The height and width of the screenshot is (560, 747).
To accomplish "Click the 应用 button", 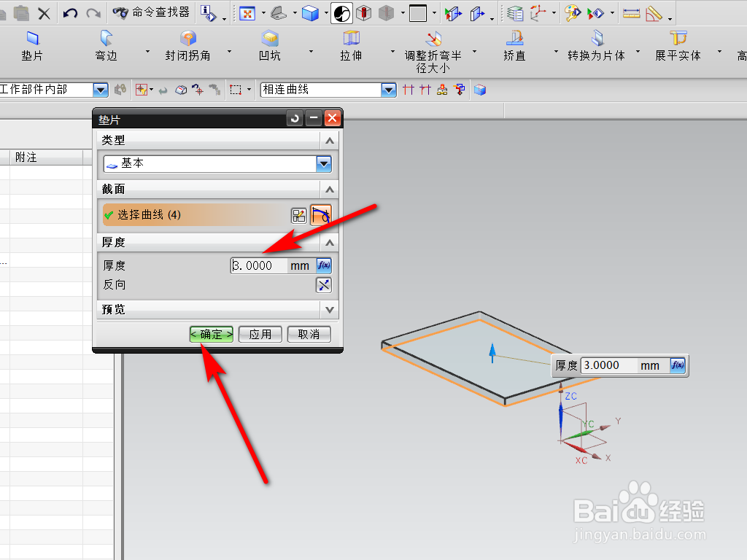I will click(x=260, y=334).
